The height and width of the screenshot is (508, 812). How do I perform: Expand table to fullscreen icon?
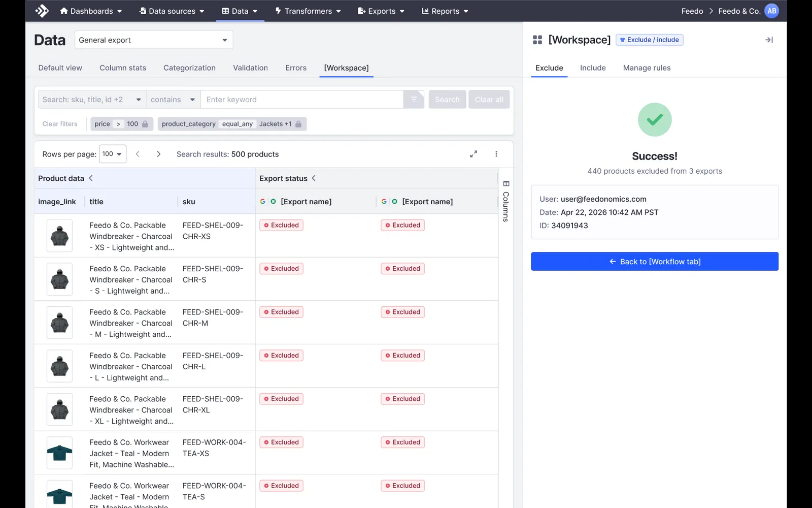pyautogui.click(x=473, y=154)
